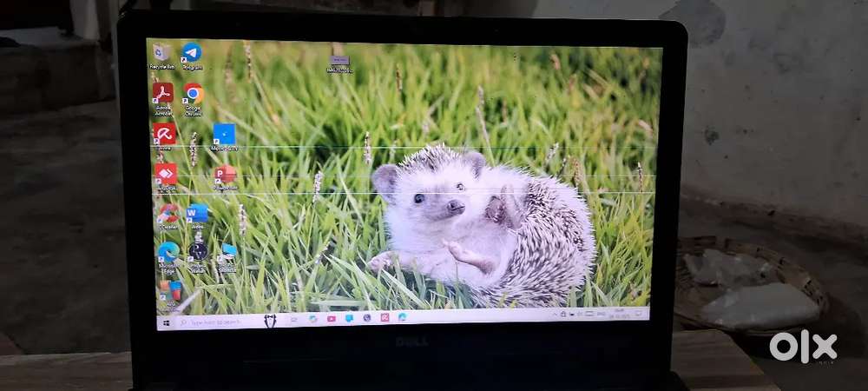The width and height of the screenshot is (868, 391).
Task: Click the taskbar search box
Action: coord(217,321)
